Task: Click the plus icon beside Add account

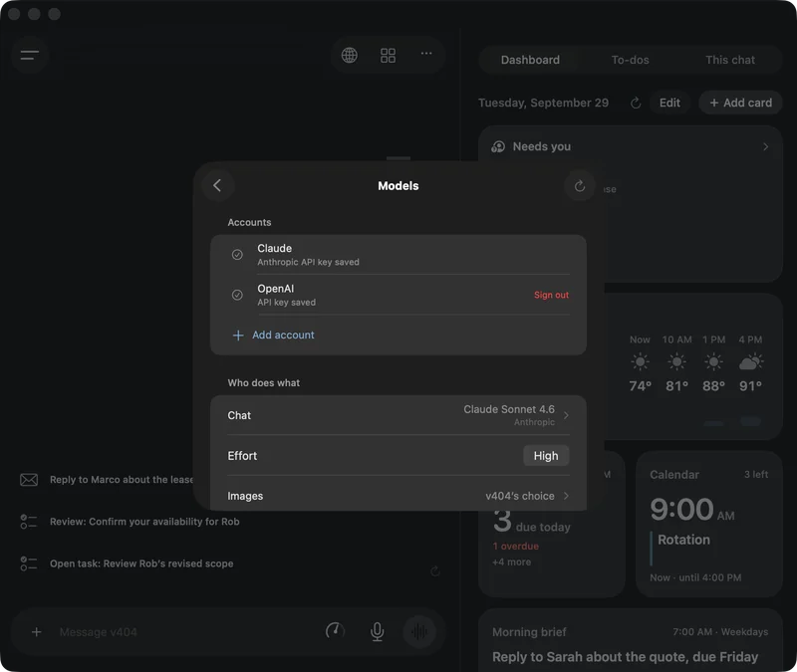Action: click(x=238, y=336)
